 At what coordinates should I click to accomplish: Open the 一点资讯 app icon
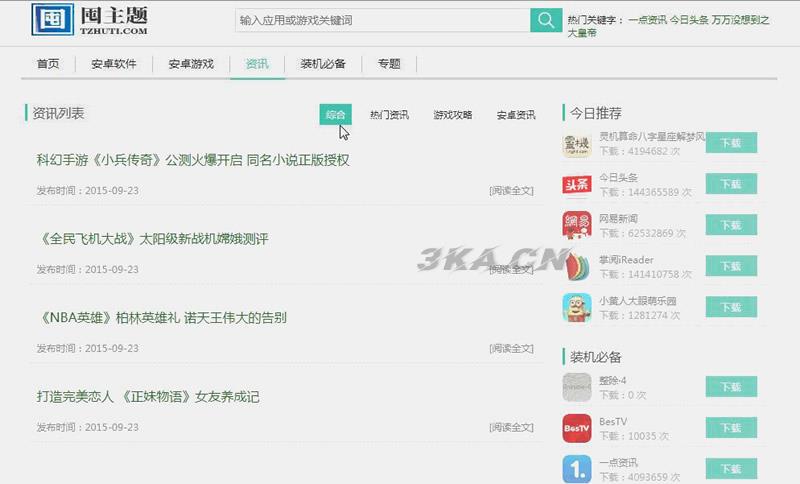[577, 469]
